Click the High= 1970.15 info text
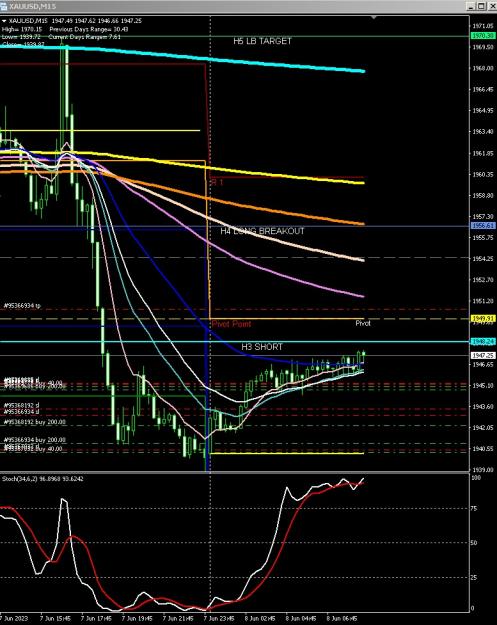 click(x=22, y=29)
